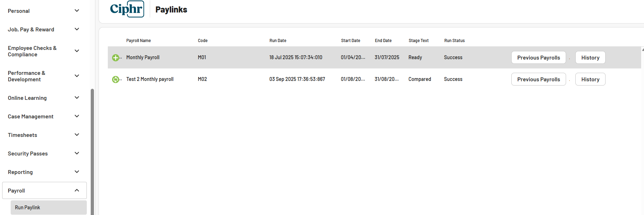This screenshot has width=644, height=215.
Task: Expand the Security Passes chevron
Action: coord(77,153)
